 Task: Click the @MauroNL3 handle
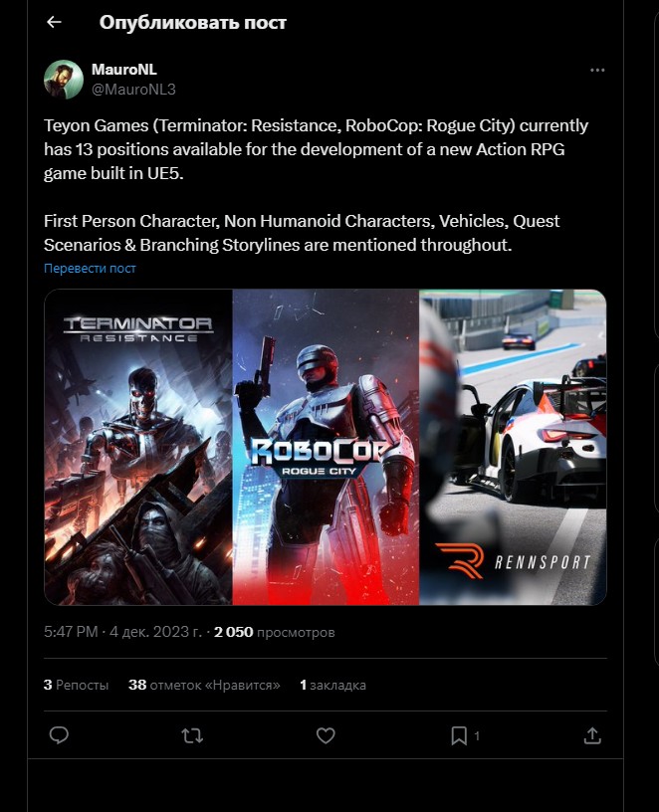pos(133,90)
